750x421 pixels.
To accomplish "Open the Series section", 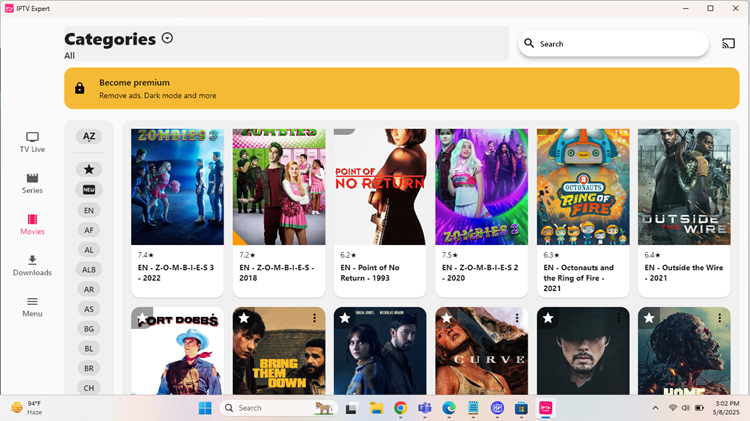I will pyautogui.click(x=32, y=184).
